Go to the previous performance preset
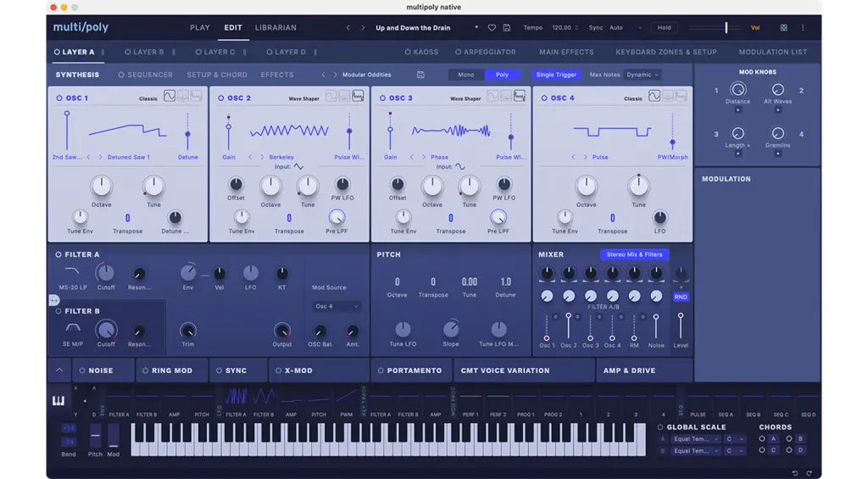 348,28
